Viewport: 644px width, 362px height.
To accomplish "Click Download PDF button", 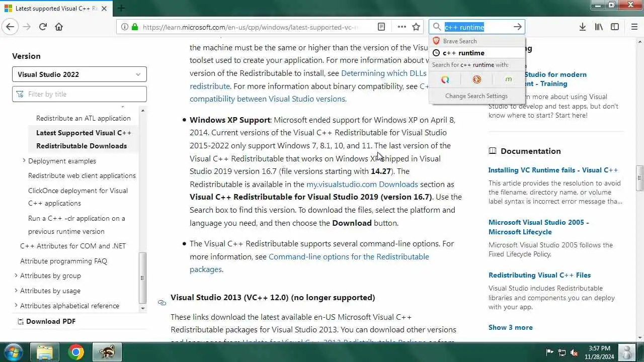I will 46,321.
